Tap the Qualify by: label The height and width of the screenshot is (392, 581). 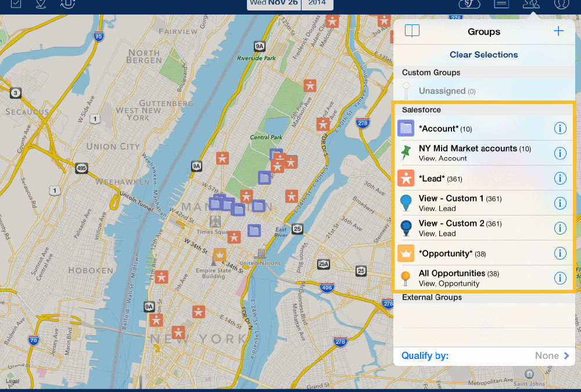425,355
